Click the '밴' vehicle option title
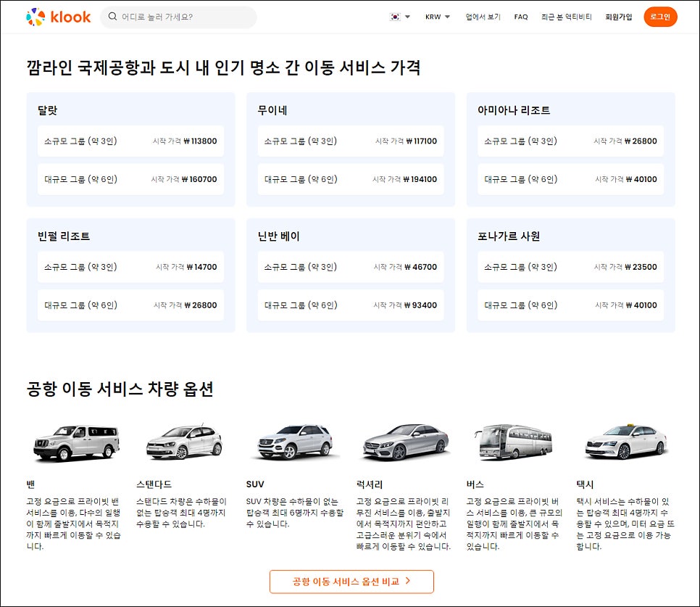Screen dimensions: 700x607 30,484
